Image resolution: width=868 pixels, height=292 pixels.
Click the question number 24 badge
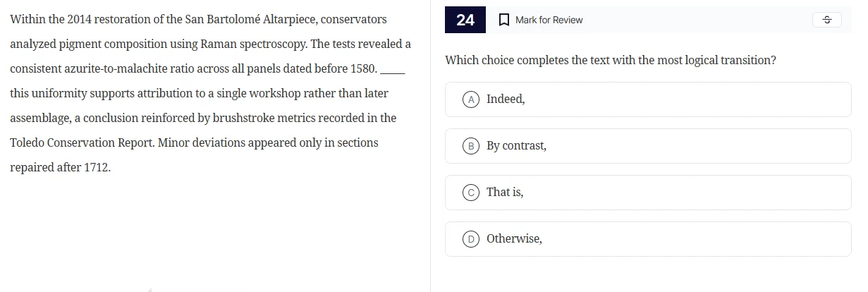point(465,20)
